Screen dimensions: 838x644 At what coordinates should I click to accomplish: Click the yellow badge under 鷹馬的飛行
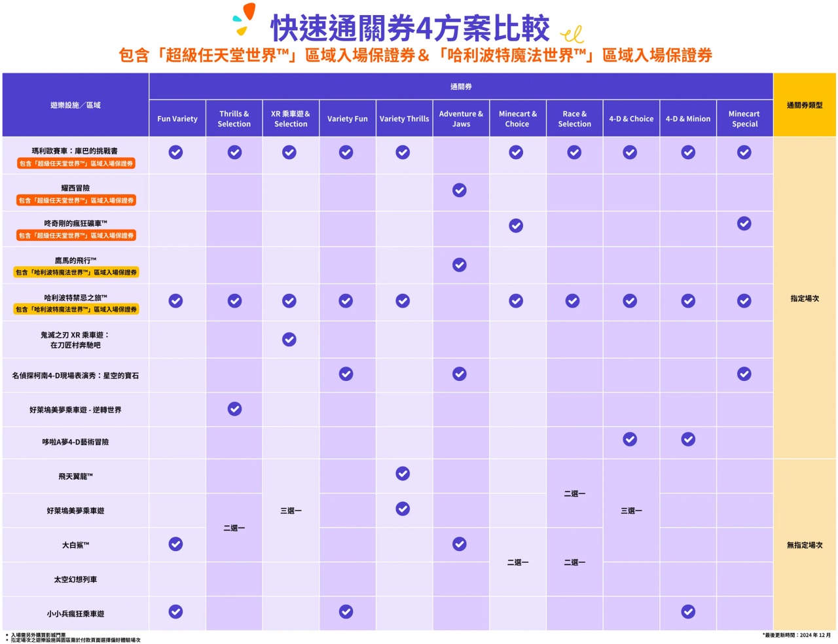[x=76, y=272]
